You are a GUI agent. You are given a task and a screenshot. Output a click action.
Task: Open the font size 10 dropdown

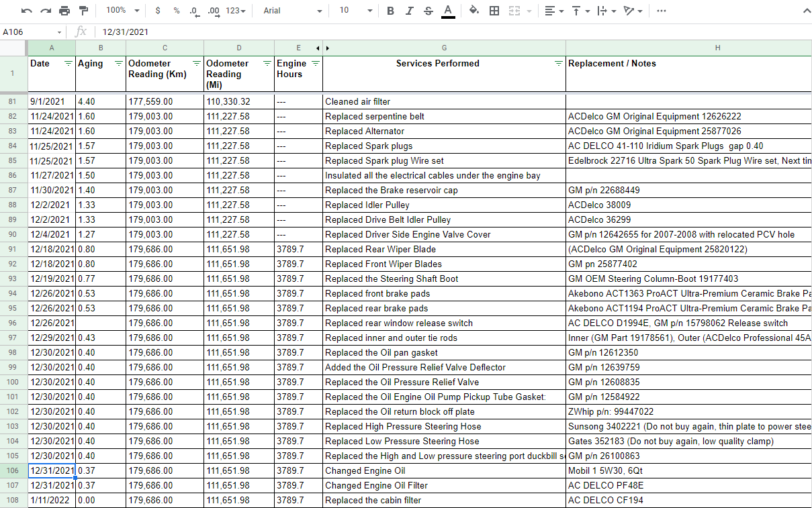[x=355, y=11]
